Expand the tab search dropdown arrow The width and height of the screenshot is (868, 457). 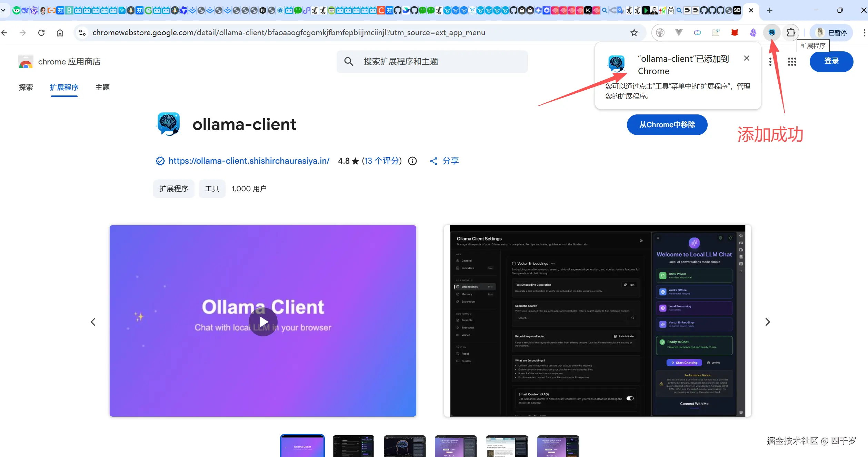pyautogui.click(x=3, y=10)
